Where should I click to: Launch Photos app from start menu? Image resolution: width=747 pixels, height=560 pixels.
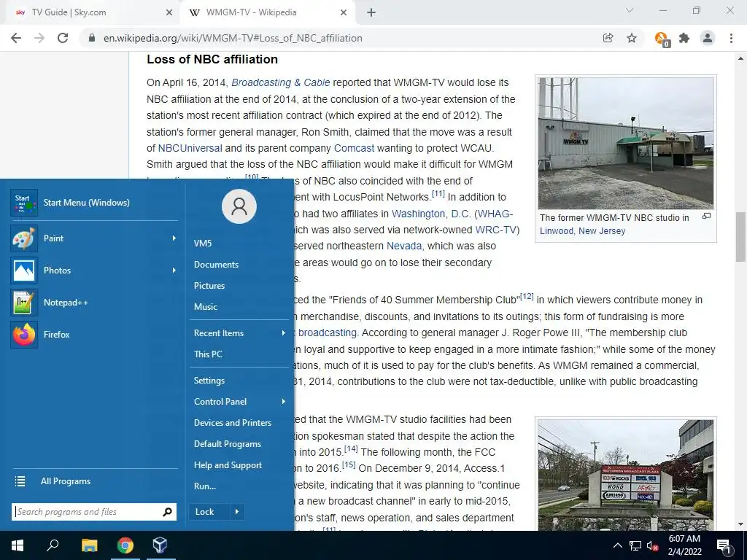coord(94,270)
